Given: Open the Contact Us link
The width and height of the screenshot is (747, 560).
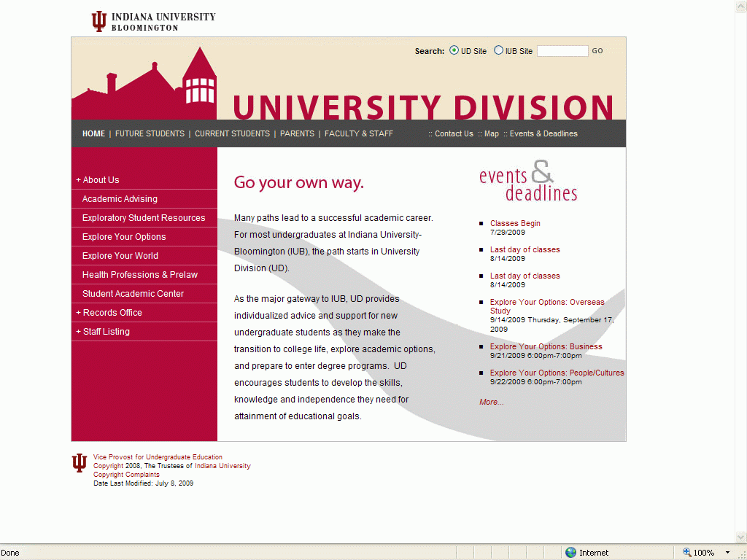Looking at the screenshot, I should 454,134.
